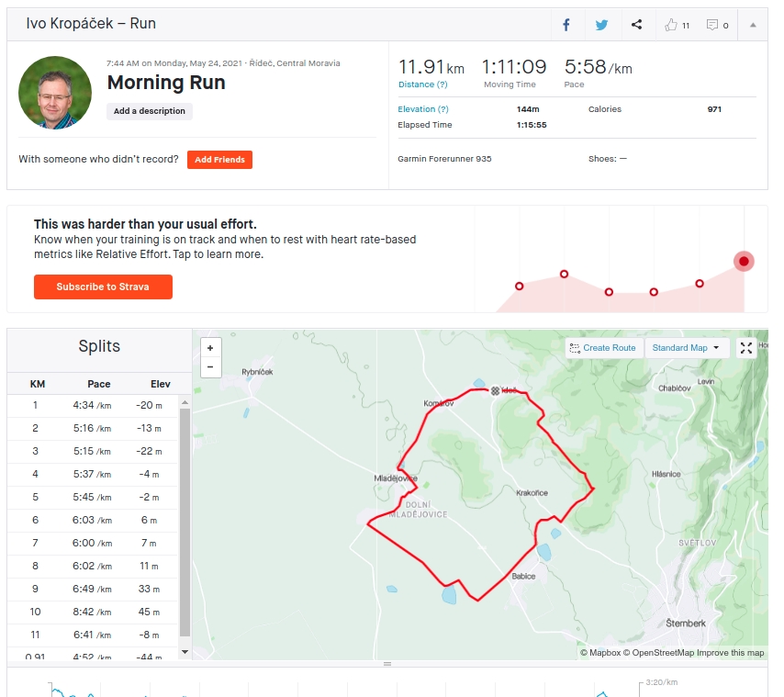Give kudos with the thumbs-up icon

click(x=671, y=25)
